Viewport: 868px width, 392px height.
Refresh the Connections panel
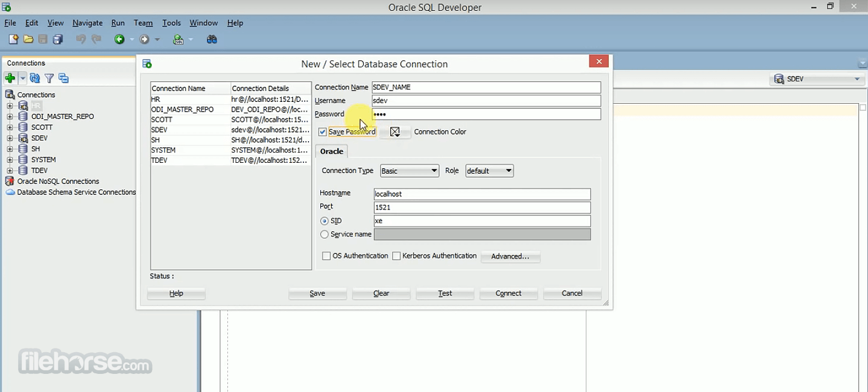(35, 78)
